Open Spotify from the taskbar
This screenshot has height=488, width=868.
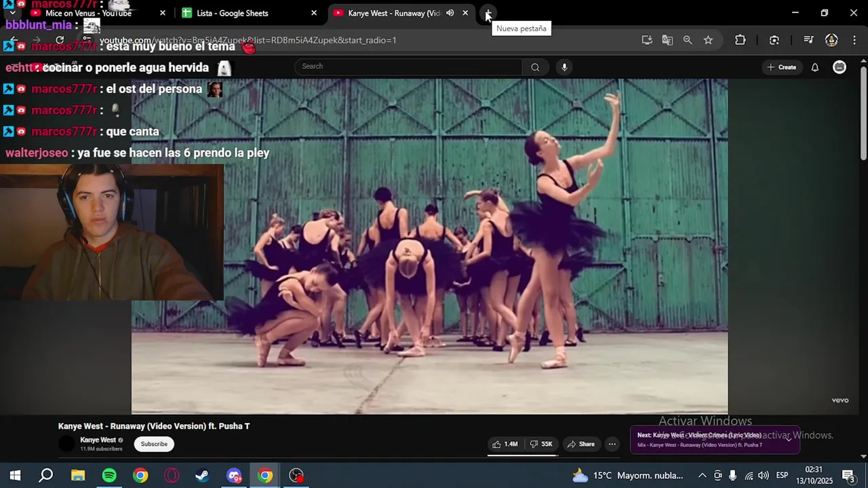[109, 475]
